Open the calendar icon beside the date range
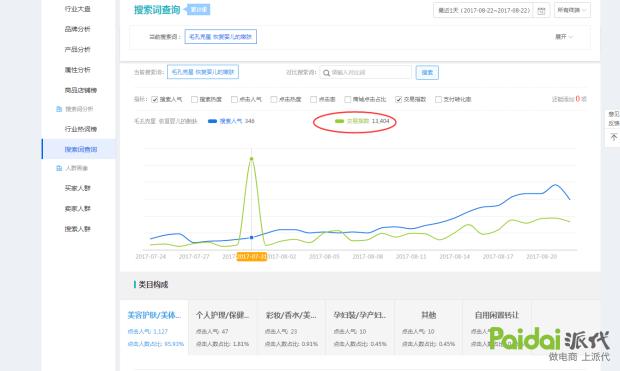The height and width of the screenshot is (371, 620). tap(541, 11)
